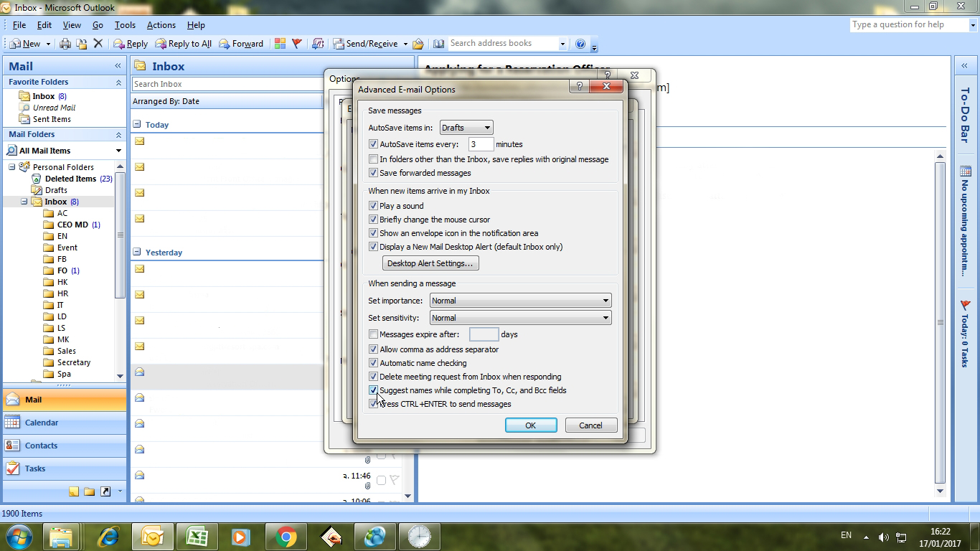Image resolution: width=980 pixels, height=551 pixels.
Task: Open the AutoSave items in dropdown
Action: (x=489, y=127)
